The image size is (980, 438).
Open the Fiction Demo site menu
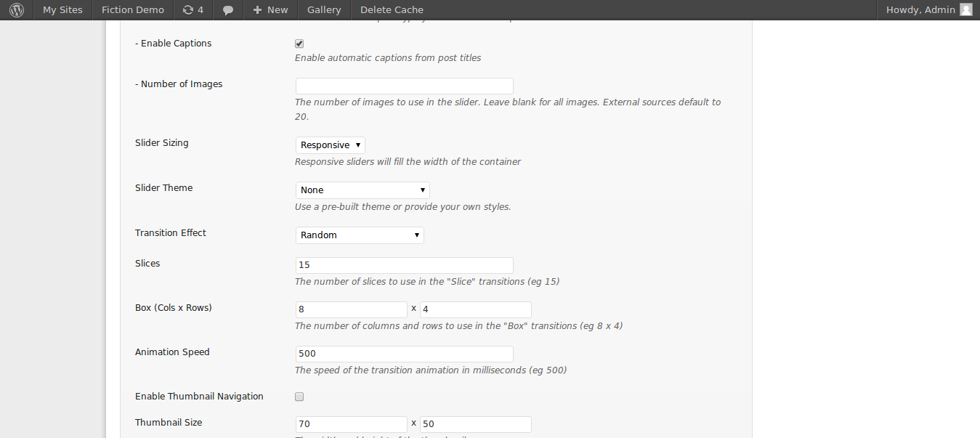pos(133,10)
